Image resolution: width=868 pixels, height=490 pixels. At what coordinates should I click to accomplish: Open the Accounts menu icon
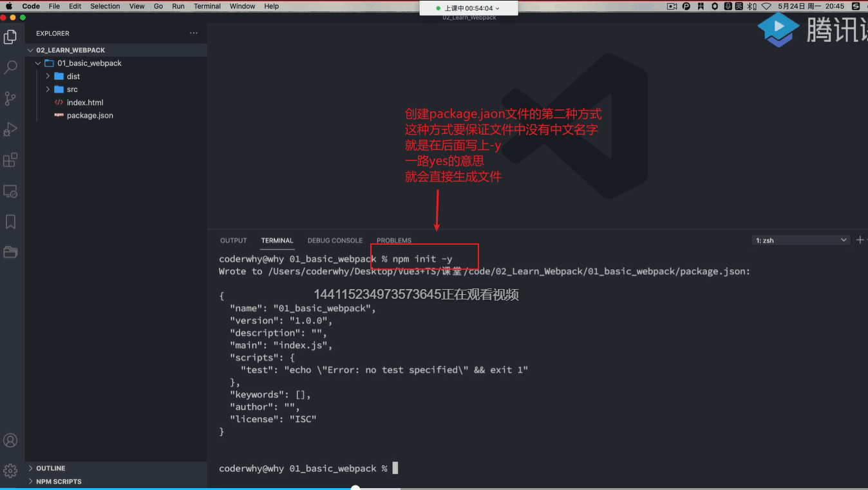click(10, 440)
